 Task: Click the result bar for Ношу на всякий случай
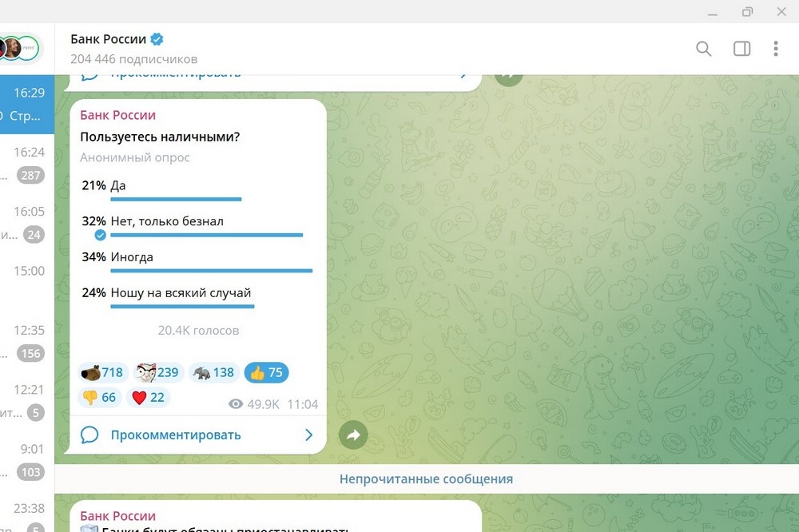tap(182, 306)
